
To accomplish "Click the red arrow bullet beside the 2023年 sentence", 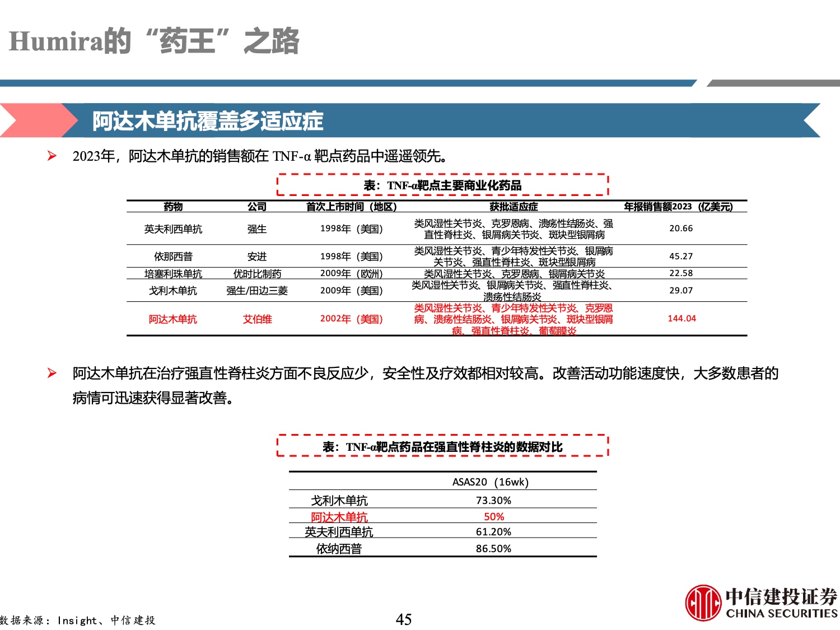I will [x=52, y=156].
